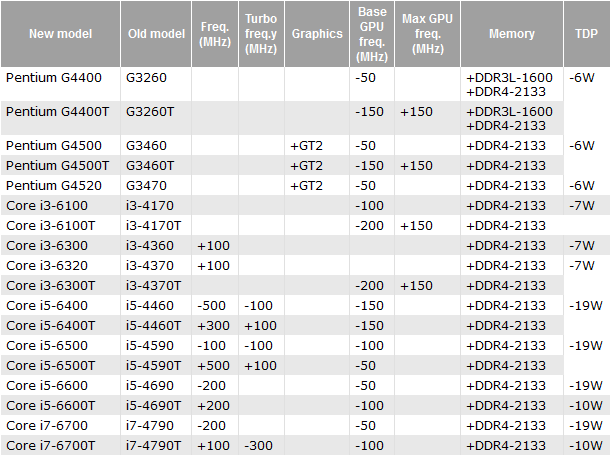Select the 'Core i3-6300T' cell

point(60,285)
